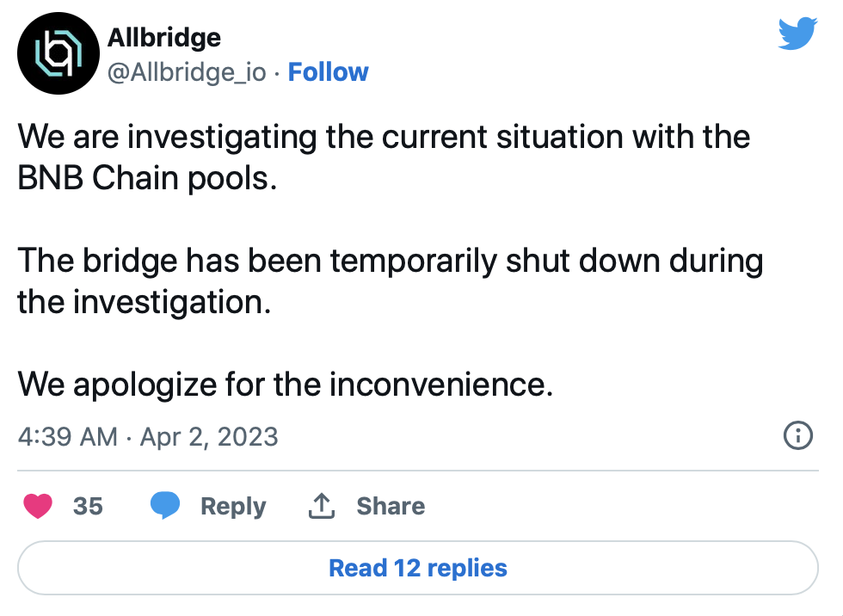Viewport: 843px width, 616px height.
Task: Click the Twitter bird logo
Action: point(797,34)
